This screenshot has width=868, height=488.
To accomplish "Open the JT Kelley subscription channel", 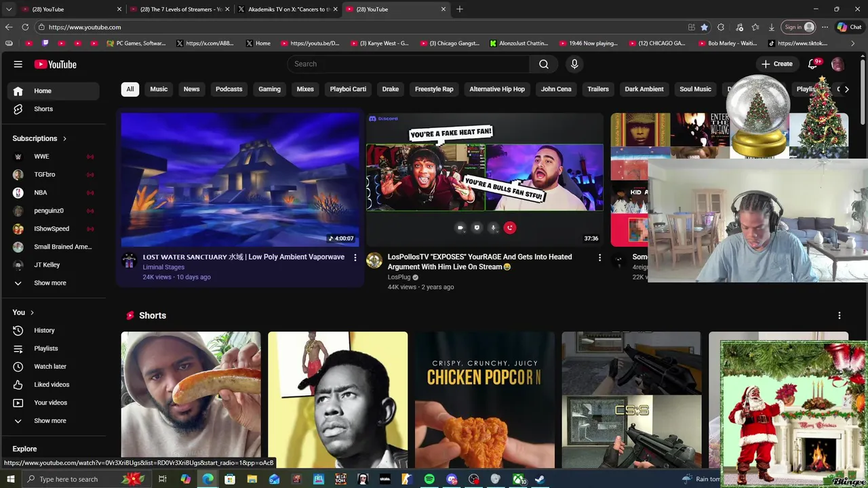I will pos(52,265).
